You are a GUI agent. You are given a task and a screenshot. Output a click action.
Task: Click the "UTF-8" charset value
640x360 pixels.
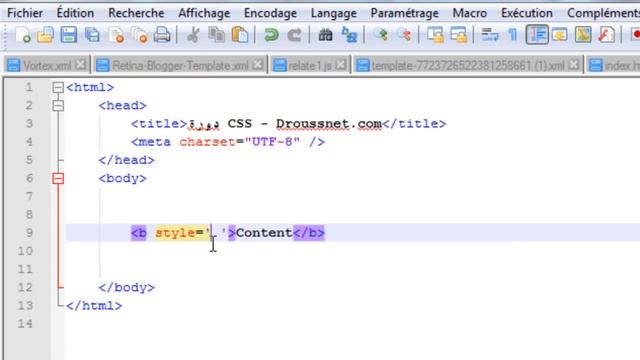(x=272, y=142)
